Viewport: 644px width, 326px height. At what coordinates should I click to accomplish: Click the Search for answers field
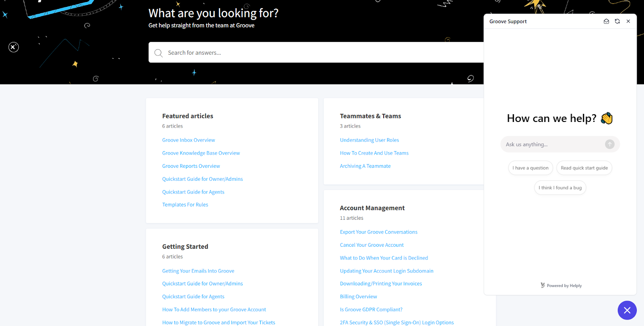(x=322, y=52)
